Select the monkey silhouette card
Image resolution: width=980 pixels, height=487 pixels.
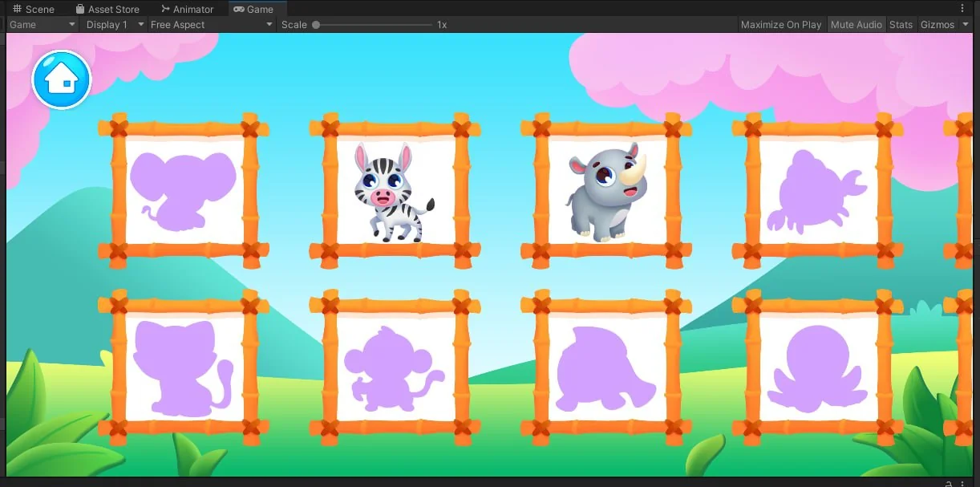pos(395,367)
